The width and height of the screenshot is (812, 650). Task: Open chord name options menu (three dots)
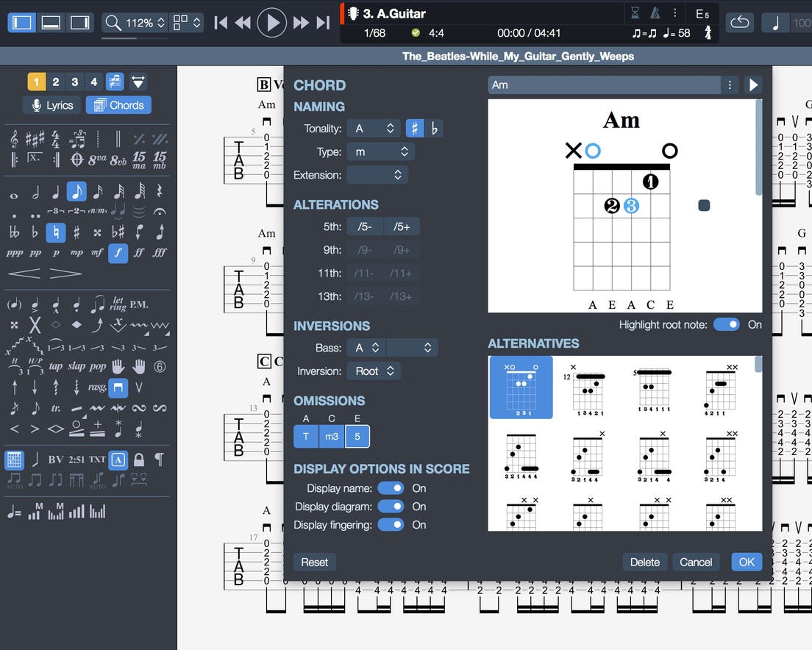730,85
